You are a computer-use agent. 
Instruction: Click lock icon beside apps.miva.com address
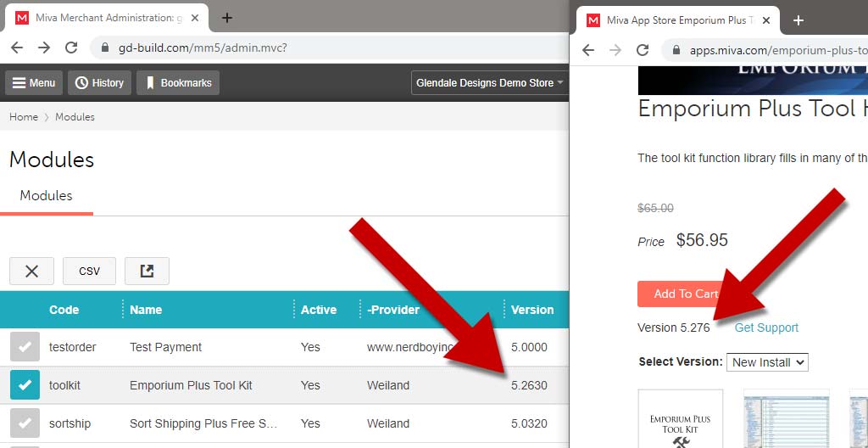[676, 50]
